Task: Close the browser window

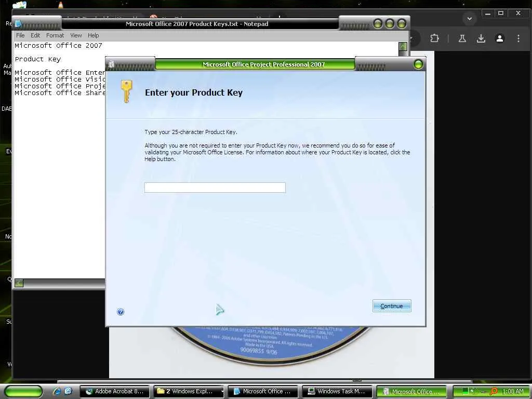Action: pos(518,14)
